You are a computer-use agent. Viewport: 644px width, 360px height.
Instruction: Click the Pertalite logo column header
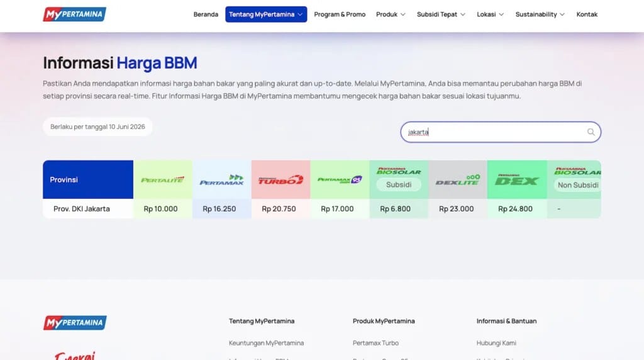pos(163,179)
